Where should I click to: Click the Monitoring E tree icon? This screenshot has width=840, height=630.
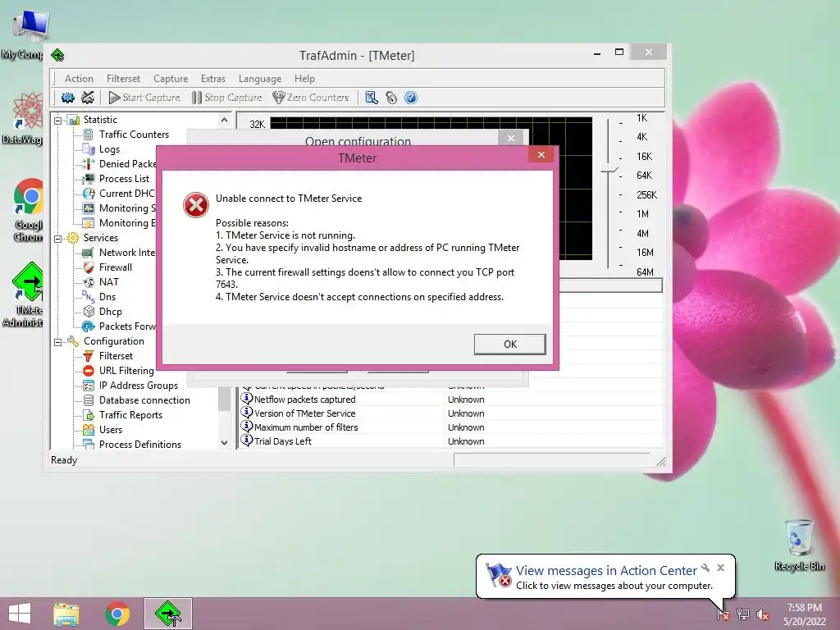[89, 223]
